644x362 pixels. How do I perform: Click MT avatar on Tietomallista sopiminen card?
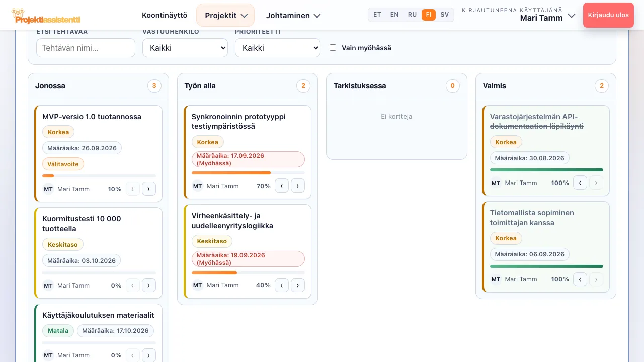coord(496,279)
